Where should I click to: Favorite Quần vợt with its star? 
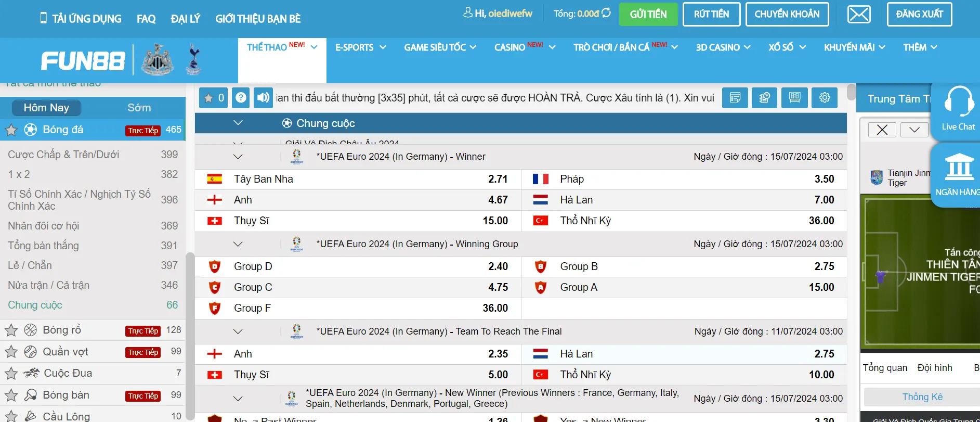(x=11, y=352)
